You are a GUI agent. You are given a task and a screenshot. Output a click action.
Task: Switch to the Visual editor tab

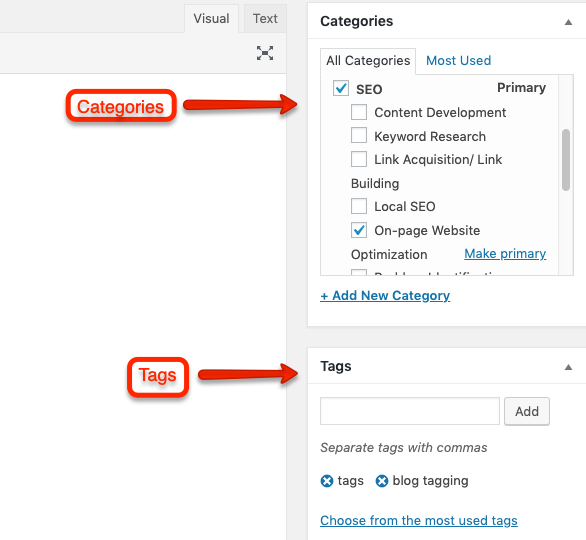point(211,18)
